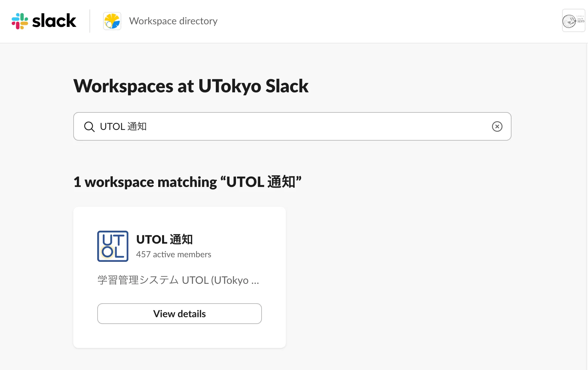Click the "457 active members" count
The width and height of the screenshot is (588, 370).
pyautogui.click(x=173, y=254)
